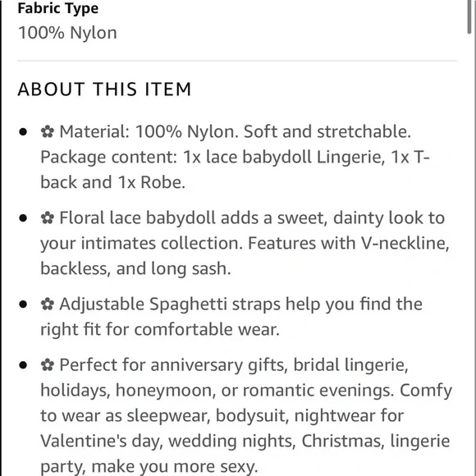Click the flower icon before Adjustable Spaghetti
The height and width of the screenshot is (476, 476).
(x=48, y=304)
